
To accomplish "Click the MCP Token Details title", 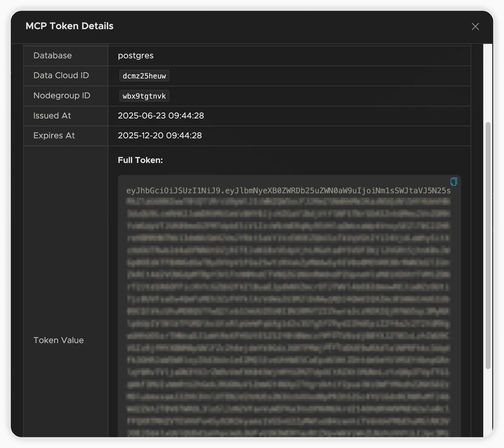I will [69, 26].
